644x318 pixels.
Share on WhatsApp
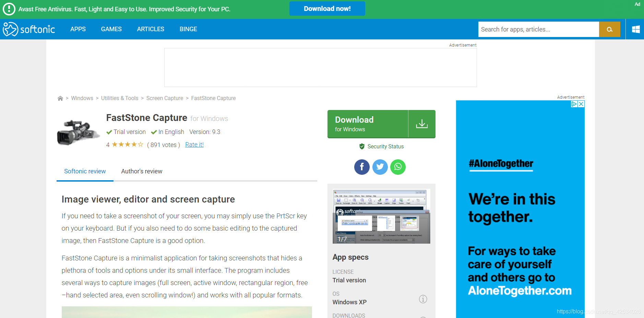[398, 167]
